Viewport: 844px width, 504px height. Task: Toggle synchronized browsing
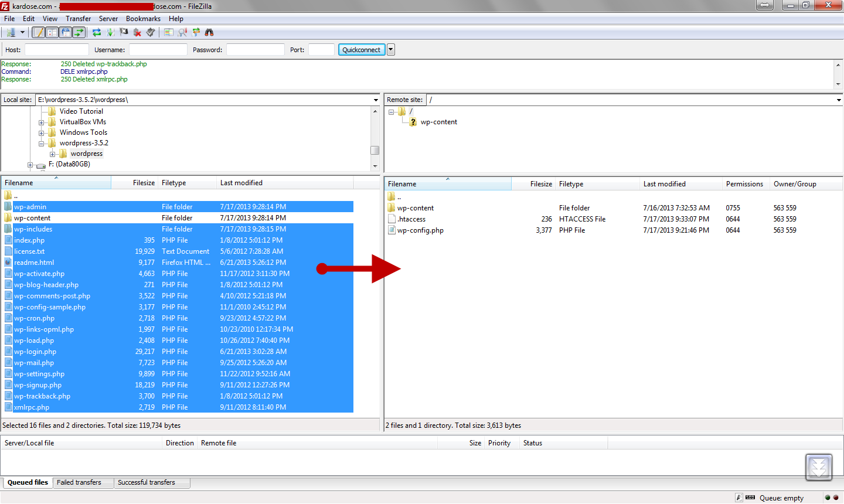[x=196, y=33]
